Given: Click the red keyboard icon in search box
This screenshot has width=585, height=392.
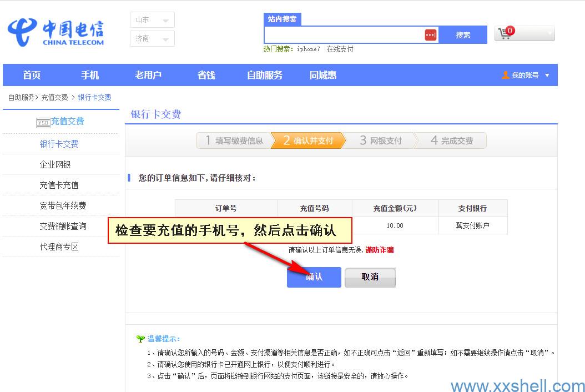Looking at the screenshot, I should tap(431, 35).
